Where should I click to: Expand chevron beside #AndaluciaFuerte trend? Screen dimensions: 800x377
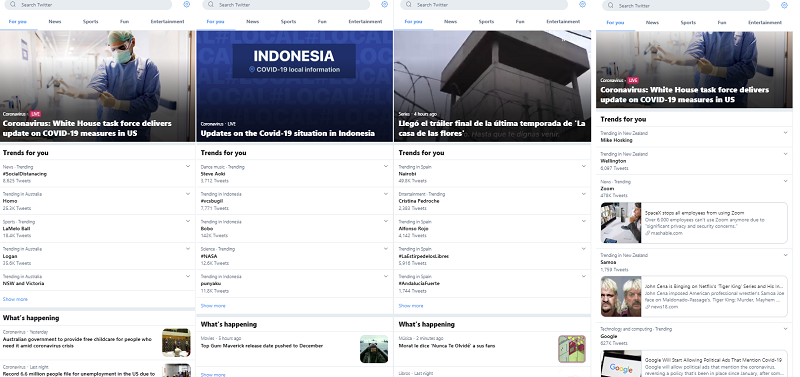584,276
